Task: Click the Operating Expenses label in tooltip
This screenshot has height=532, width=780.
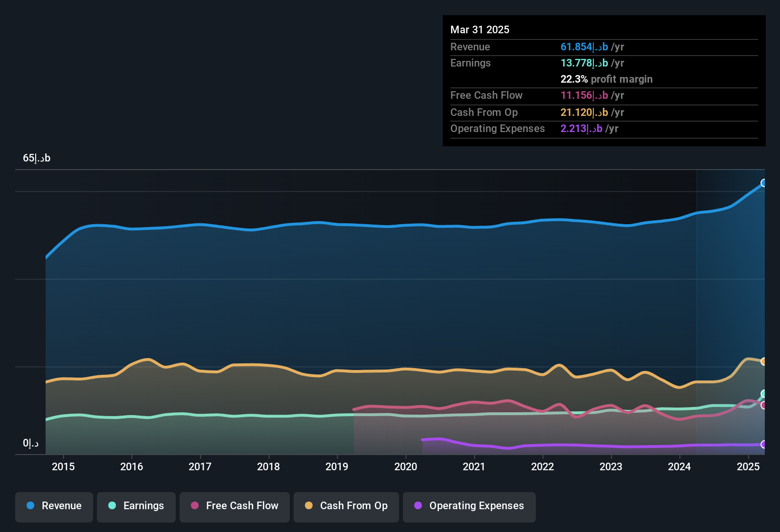Action: click(x=497, y=128)
